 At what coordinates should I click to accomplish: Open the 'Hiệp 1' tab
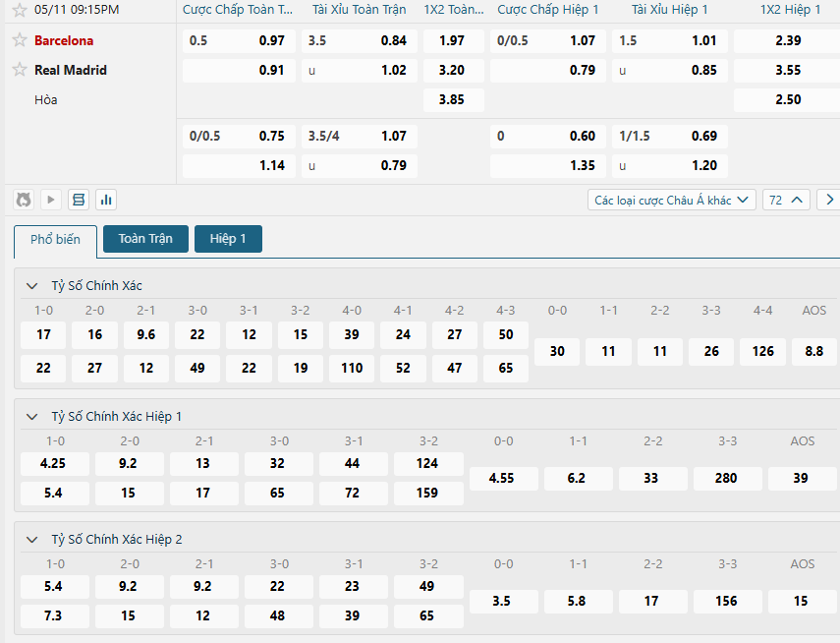228,239
